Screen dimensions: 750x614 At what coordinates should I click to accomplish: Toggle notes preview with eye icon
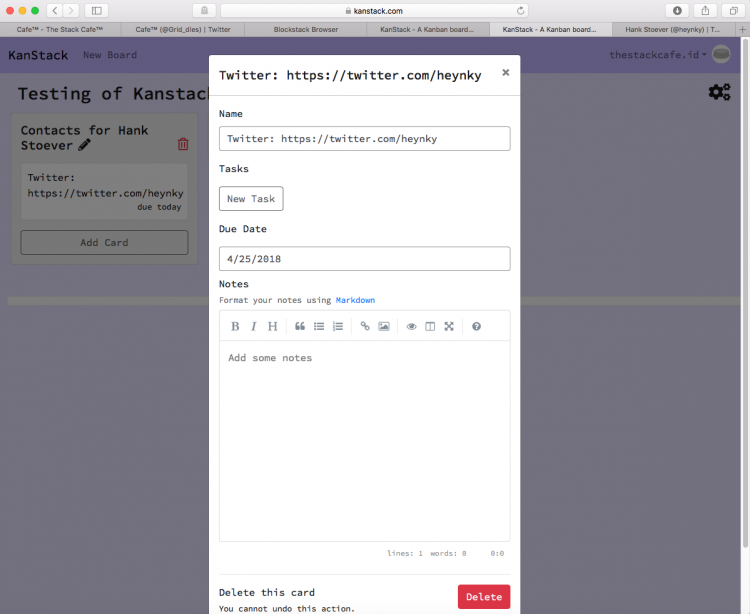point(411,326)
